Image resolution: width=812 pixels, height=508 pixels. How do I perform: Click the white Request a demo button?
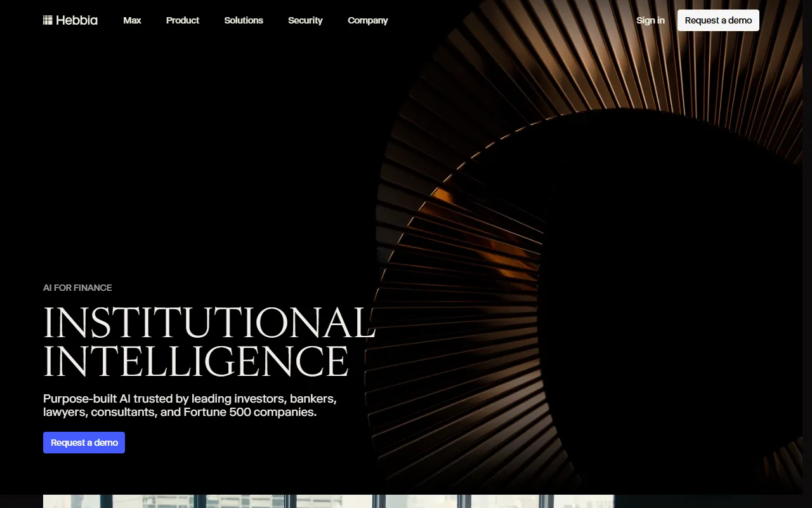pyautogui.click(x=718, y=20)
